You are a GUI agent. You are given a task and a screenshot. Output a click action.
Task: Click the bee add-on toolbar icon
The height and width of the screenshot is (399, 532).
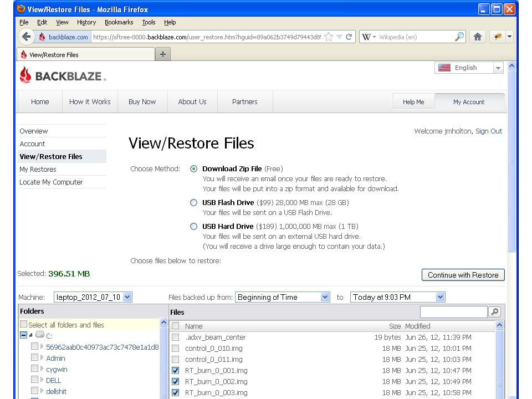[498, 37]
